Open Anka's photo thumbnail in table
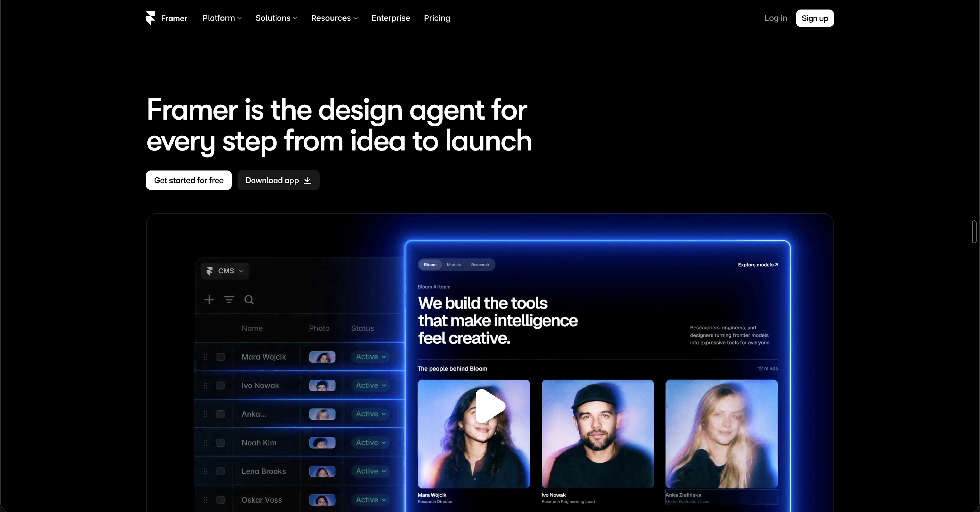980x512 pixels. pyautogui.click(x=322, y=414)
